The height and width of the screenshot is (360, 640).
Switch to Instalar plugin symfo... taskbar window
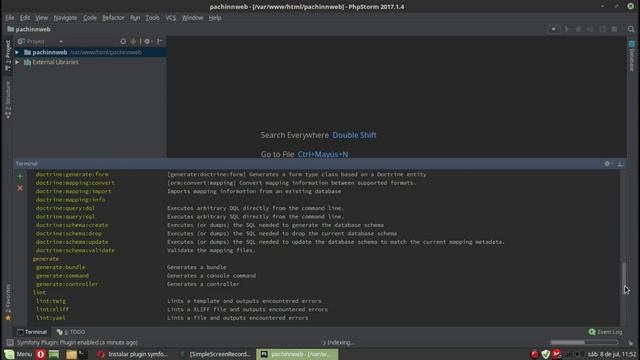(133, 354)
